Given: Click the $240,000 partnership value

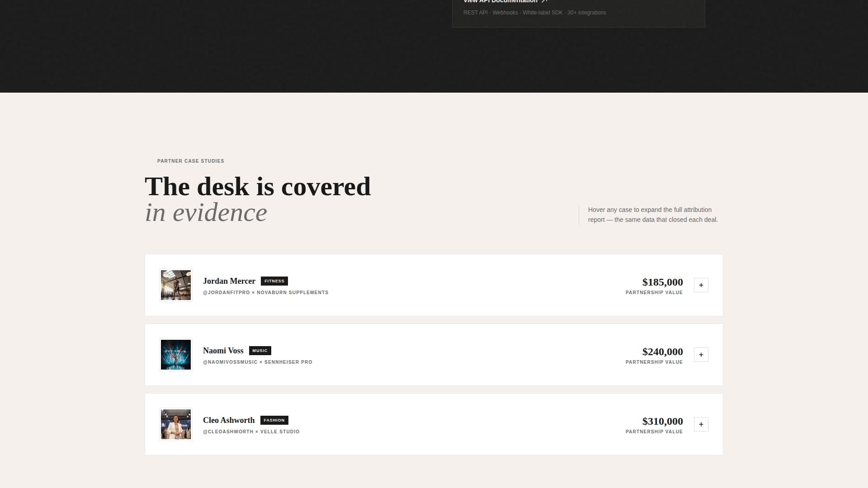Looking at the screenshot, I should (x=662, y=352).
